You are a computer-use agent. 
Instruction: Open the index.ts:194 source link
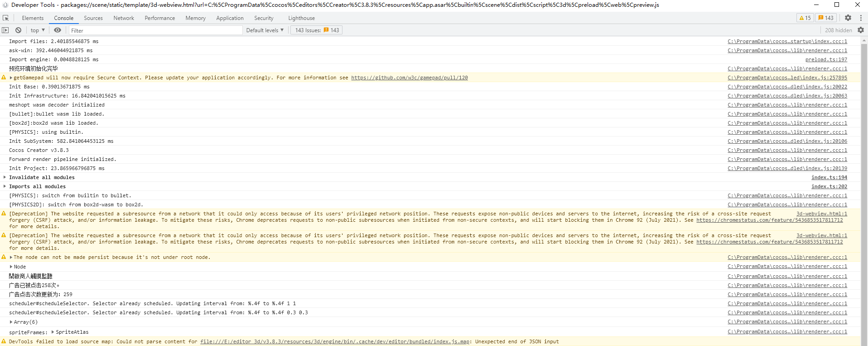click(x=829, y=177)
